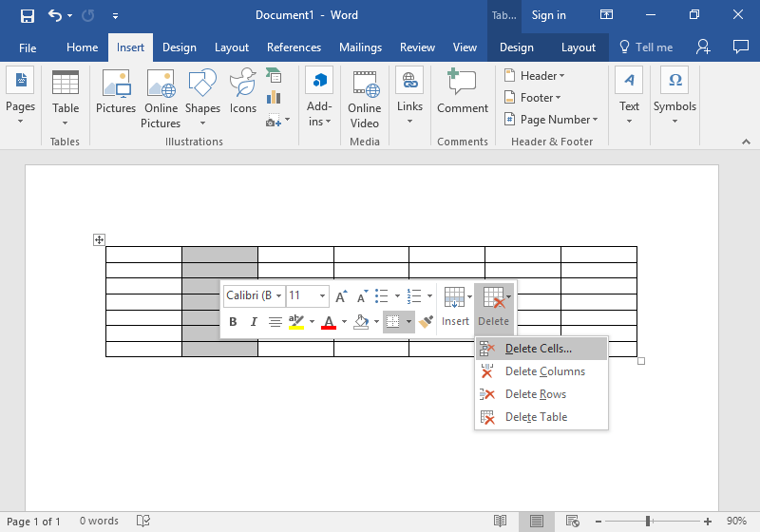Viewport: 760px width, 532px height.
Task: Click the Redo/Repeat icon
Action: [88, 16]
